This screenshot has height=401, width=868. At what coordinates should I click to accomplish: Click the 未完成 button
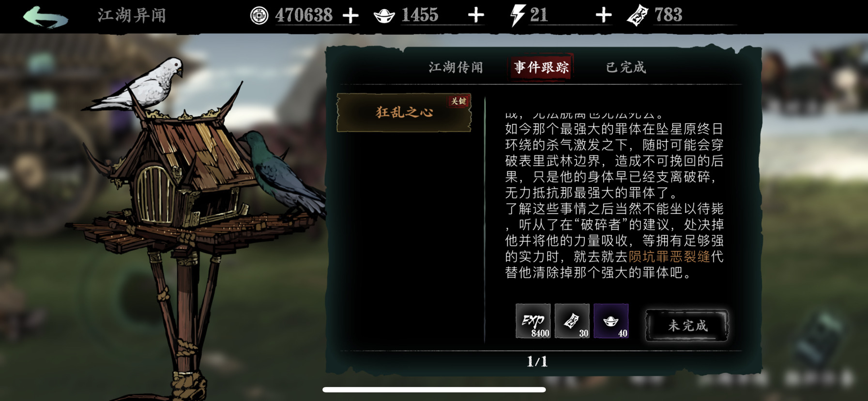click(687, 325)
